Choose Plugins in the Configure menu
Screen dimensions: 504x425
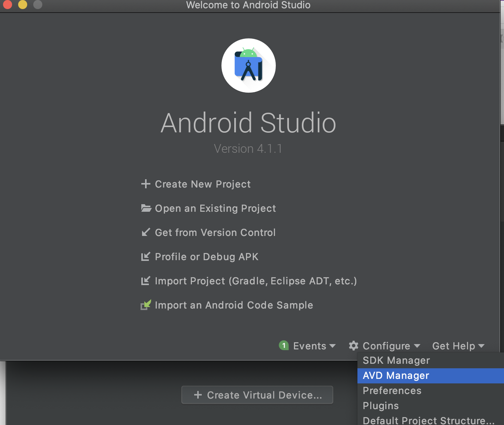point(431,406)
